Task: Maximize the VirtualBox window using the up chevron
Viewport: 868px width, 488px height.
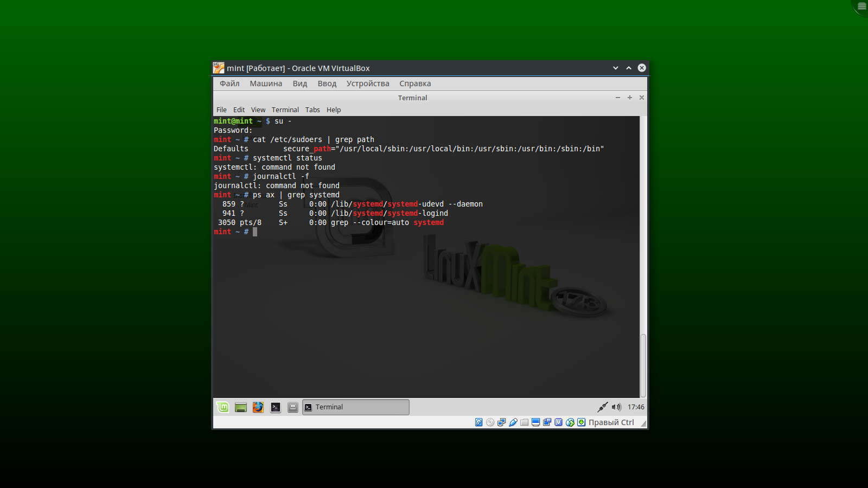Action: coord(629,68)
